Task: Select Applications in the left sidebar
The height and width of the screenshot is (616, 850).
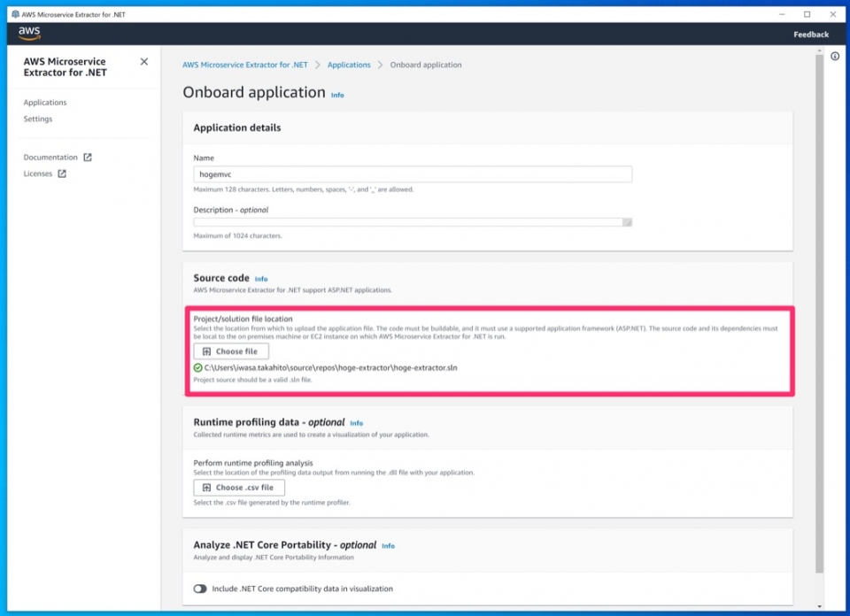Action: [45, 102]
